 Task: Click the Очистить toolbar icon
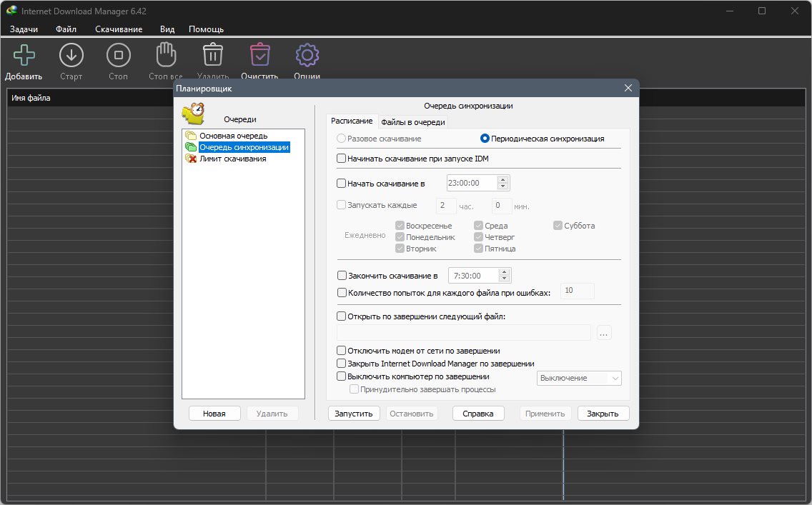[x=260, y=55]
